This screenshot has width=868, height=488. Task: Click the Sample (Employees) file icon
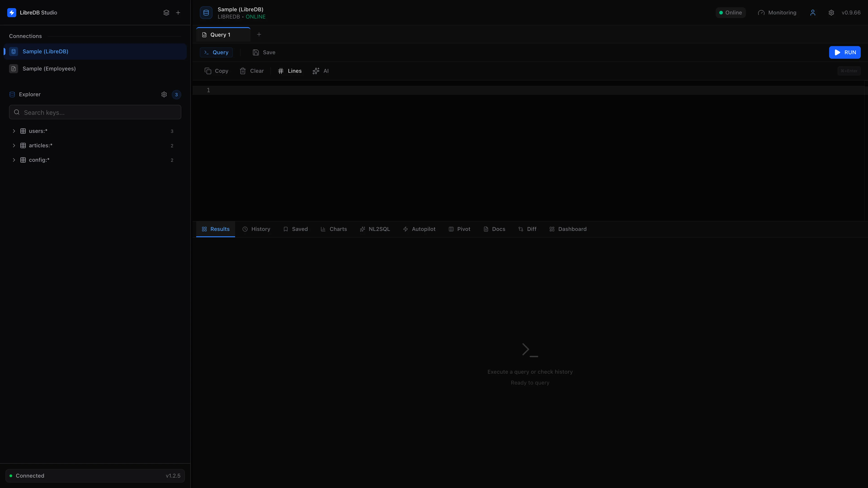click(x=14, y=69)
